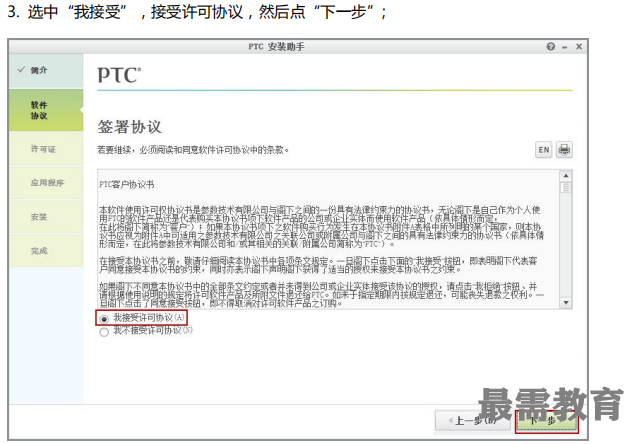
Task: Click the PTC logo
Action: tap(119, 75)
